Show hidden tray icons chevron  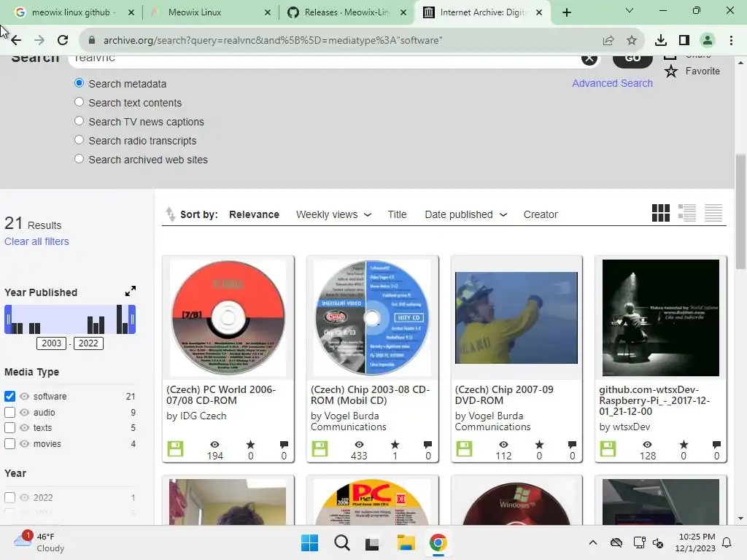tap(592, 542)
